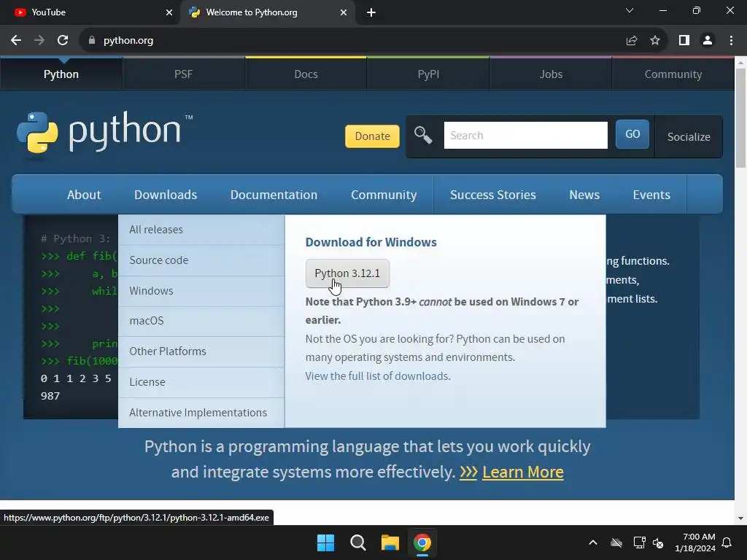The image size is (747, 560).
Task: Click the scrollbar down arrow
Action: (740, 518)
